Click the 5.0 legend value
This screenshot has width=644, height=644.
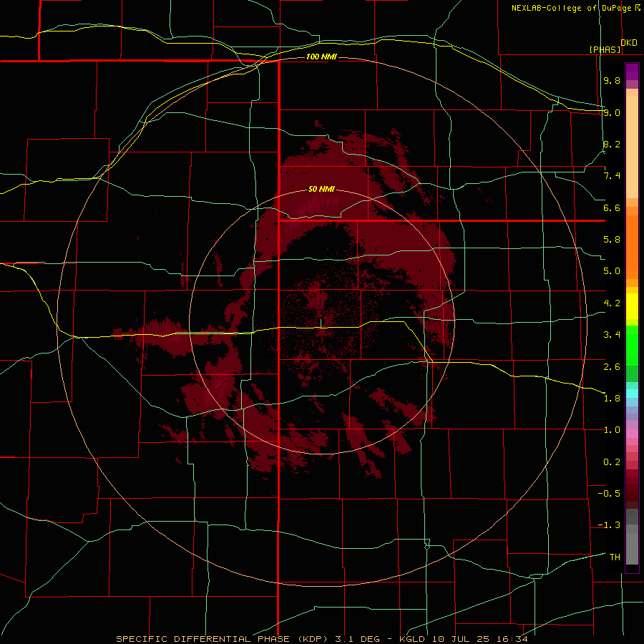point(612,271)
